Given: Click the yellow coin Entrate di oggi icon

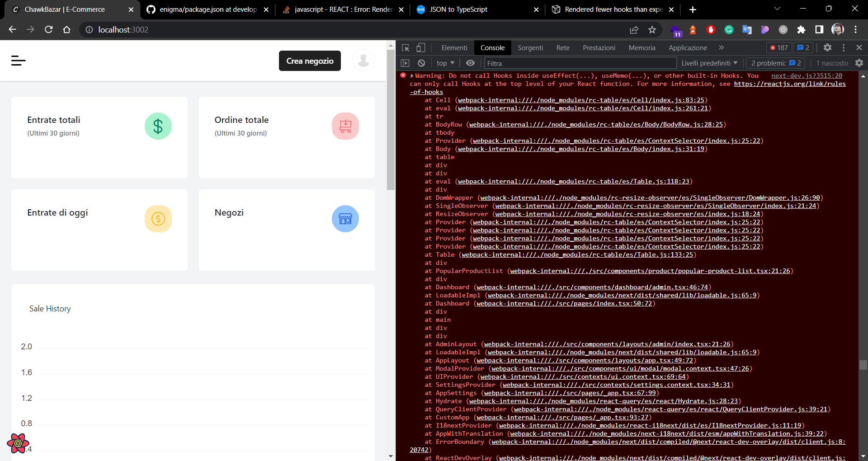Looking at the screenshot, I should point(158,219).
